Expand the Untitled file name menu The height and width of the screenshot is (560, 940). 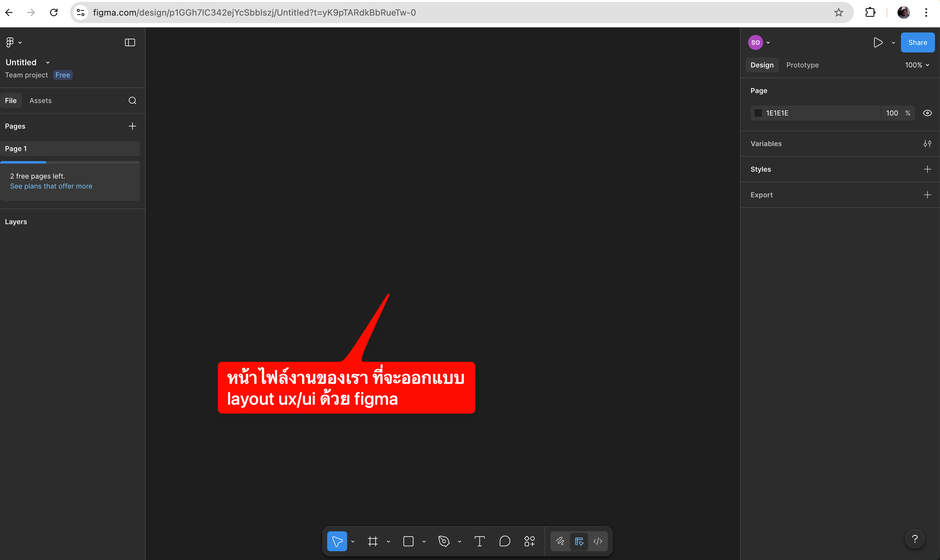47,62
